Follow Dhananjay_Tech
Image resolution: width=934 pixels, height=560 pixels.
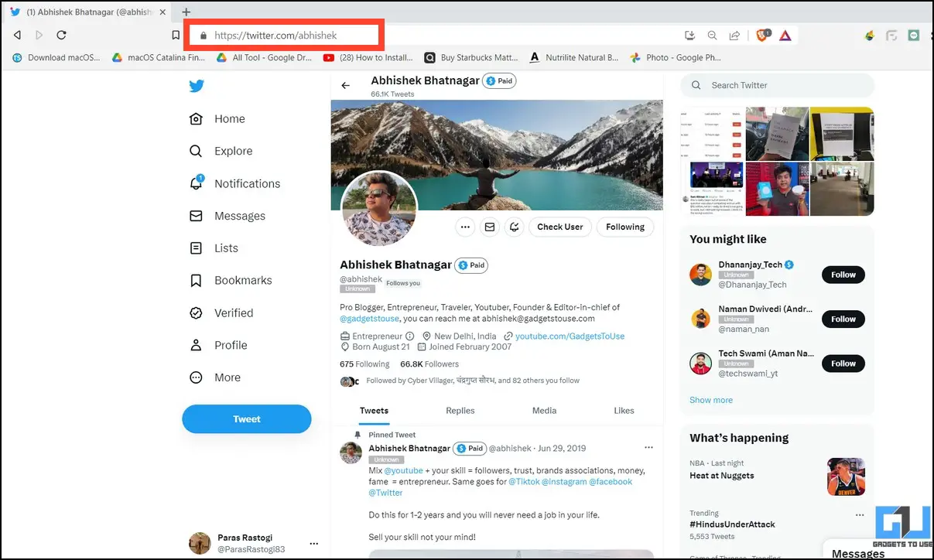tap(843, 275)
